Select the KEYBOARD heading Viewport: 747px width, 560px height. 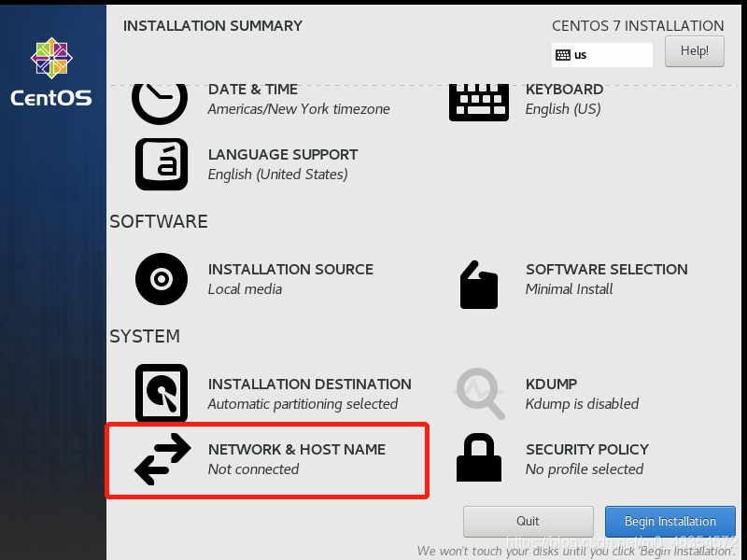565,90
